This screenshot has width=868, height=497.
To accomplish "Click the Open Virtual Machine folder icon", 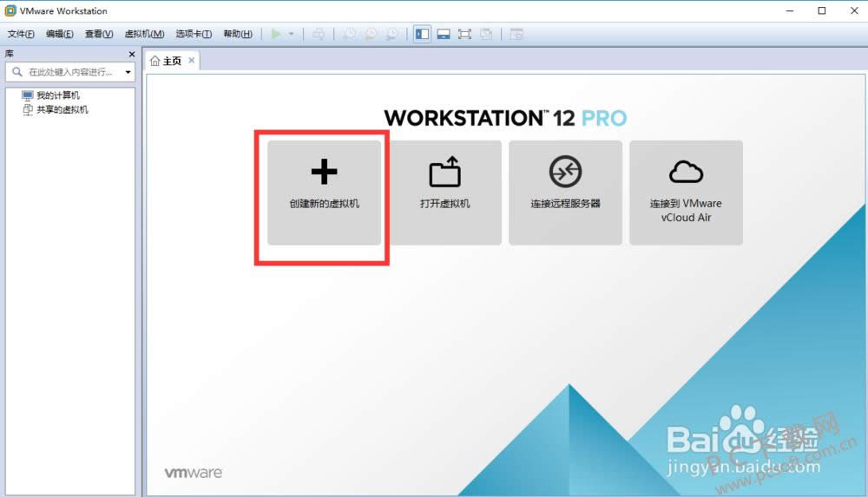I will (444, 173).
